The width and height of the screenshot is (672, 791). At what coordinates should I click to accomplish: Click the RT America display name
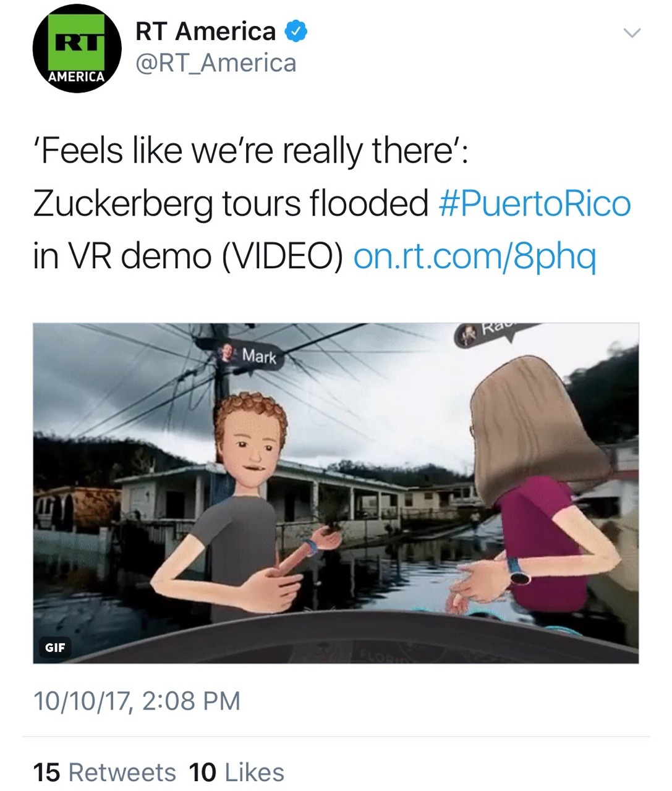[x=205, y=31]
